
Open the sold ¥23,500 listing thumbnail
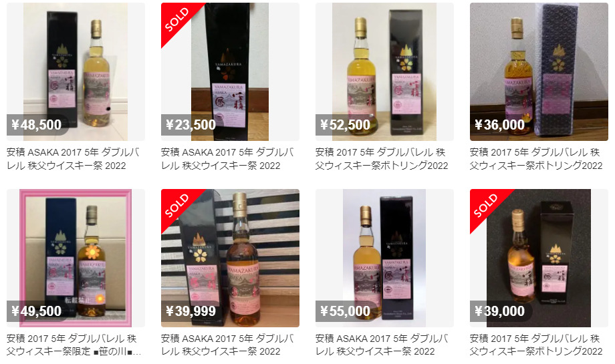tap(230, 71)
